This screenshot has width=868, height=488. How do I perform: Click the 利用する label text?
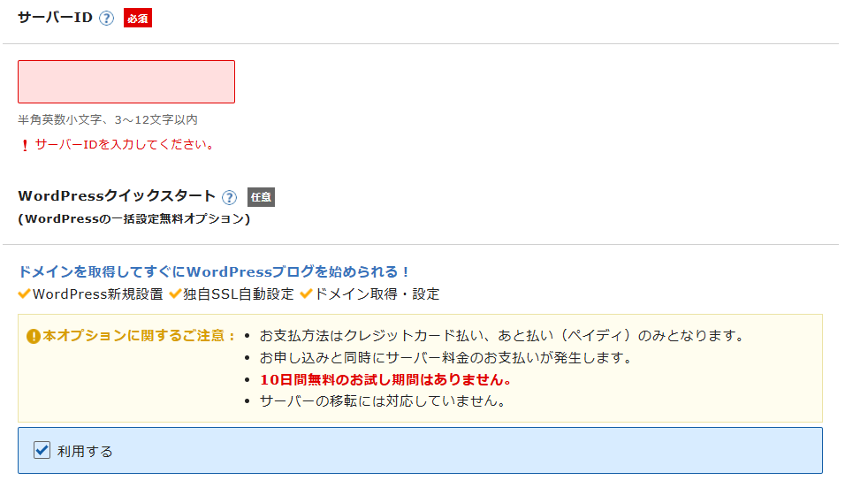point(85,451)
